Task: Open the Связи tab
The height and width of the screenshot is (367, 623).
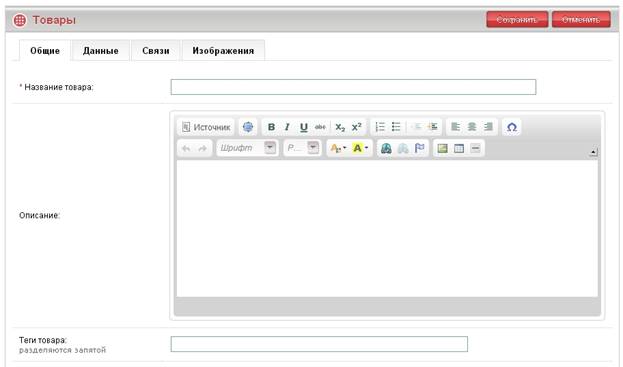Action: [x=156, y=50]
